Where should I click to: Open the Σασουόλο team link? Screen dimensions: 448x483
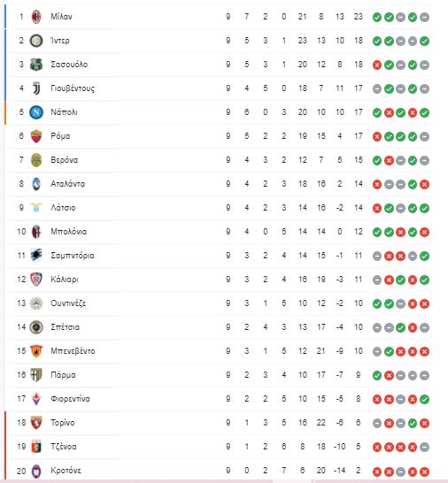tap(69, 65)
